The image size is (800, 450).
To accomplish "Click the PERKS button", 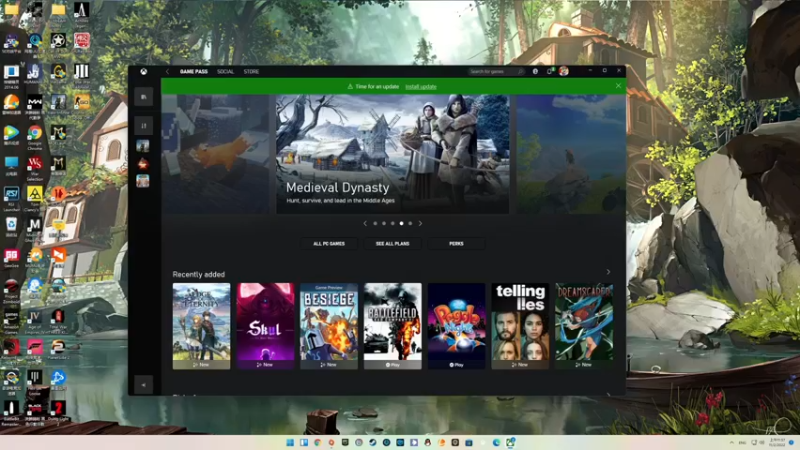I will point(456,244).
